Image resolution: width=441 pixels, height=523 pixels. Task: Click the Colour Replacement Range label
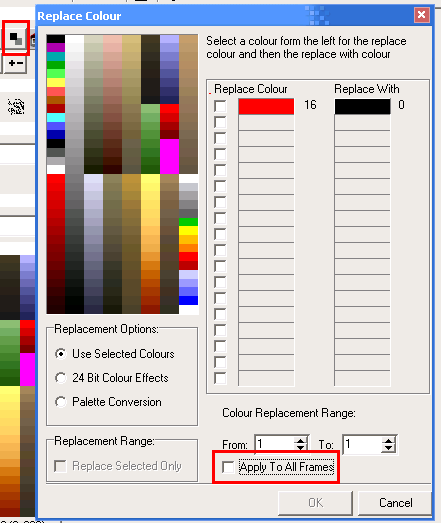pos(289,413)
